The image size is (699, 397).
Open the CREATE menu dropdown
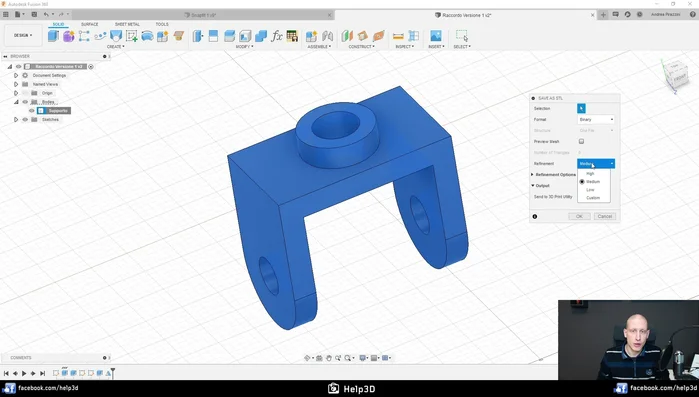pyautogui.click(x=115, y=46)
